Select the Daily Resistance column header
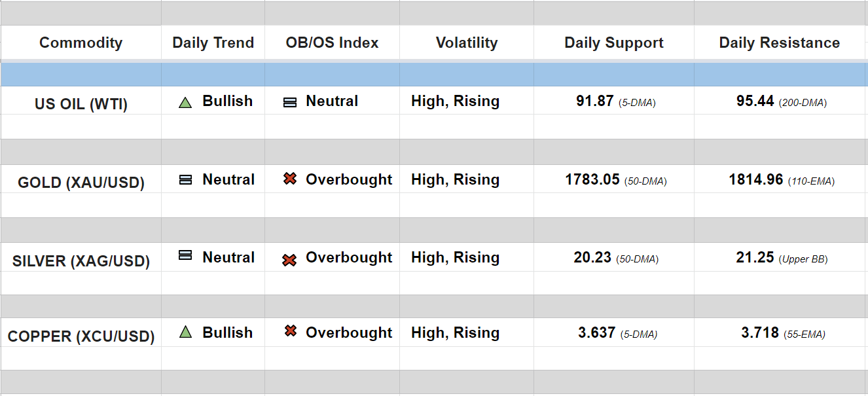 pyautogui.click(x=779, y=43)
